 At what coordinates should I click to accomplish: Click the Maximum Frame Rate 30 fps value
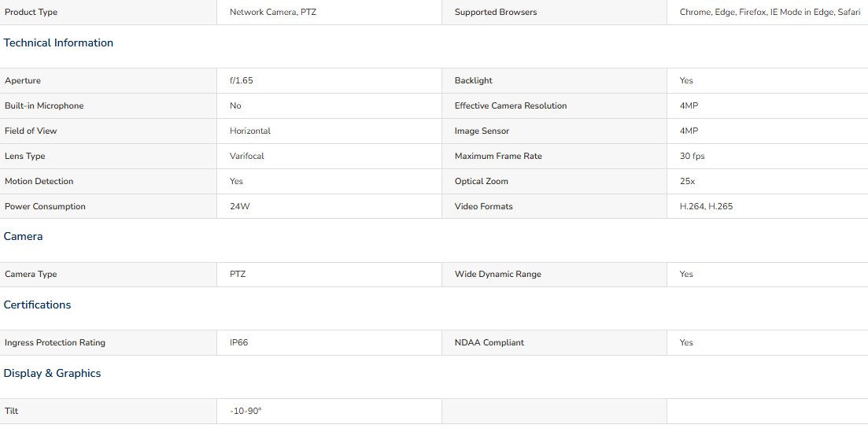point(692,156)
